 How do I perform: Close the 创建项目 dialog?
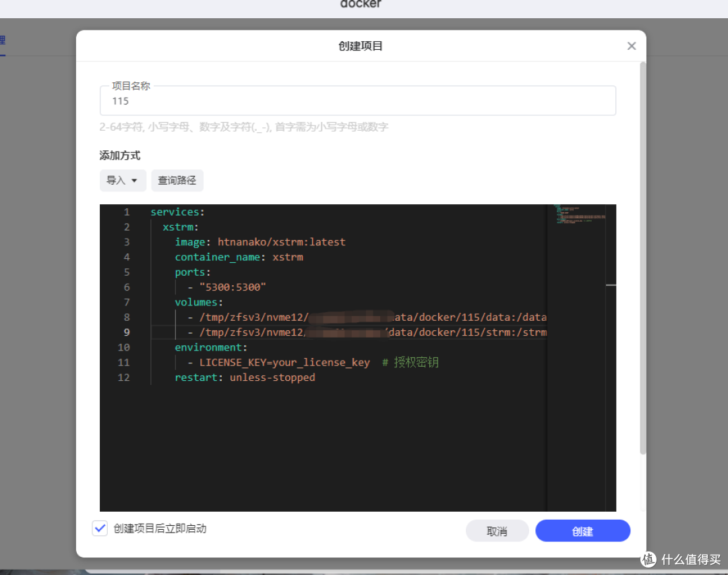tap(631, 46)
